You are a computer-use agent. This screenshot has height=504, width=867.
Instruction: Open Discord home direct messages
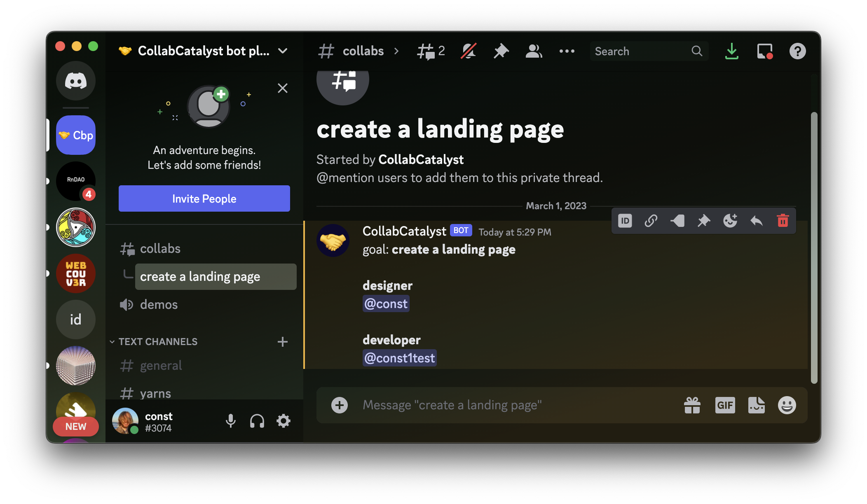pyautogui.click(x=76, y=81)
